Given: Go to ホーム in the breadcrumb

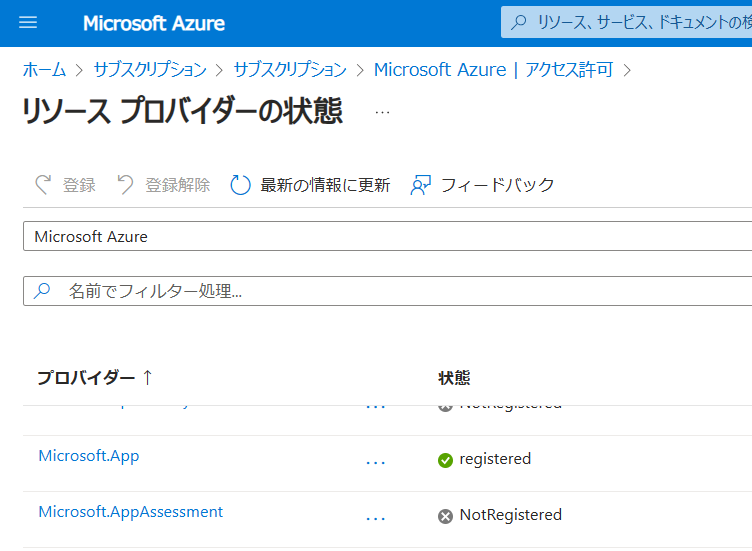Looking at the screenshot, I should [x=44, y=70].
